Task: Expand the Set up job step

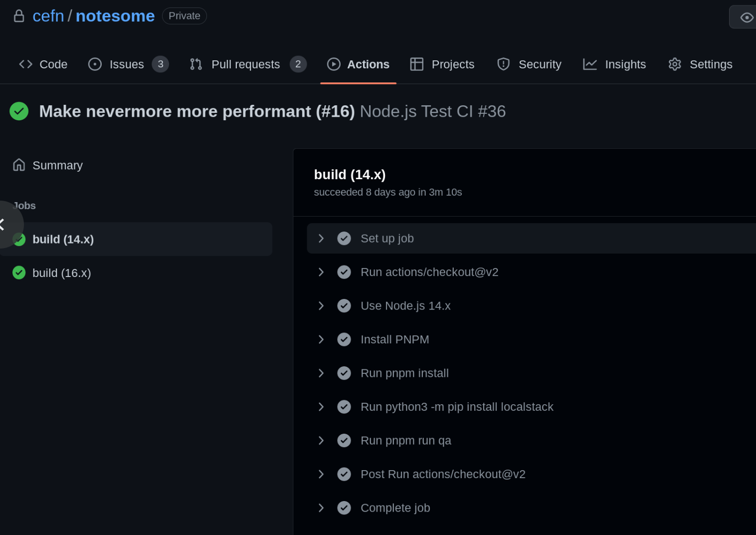Action: (x=321, y=239)
